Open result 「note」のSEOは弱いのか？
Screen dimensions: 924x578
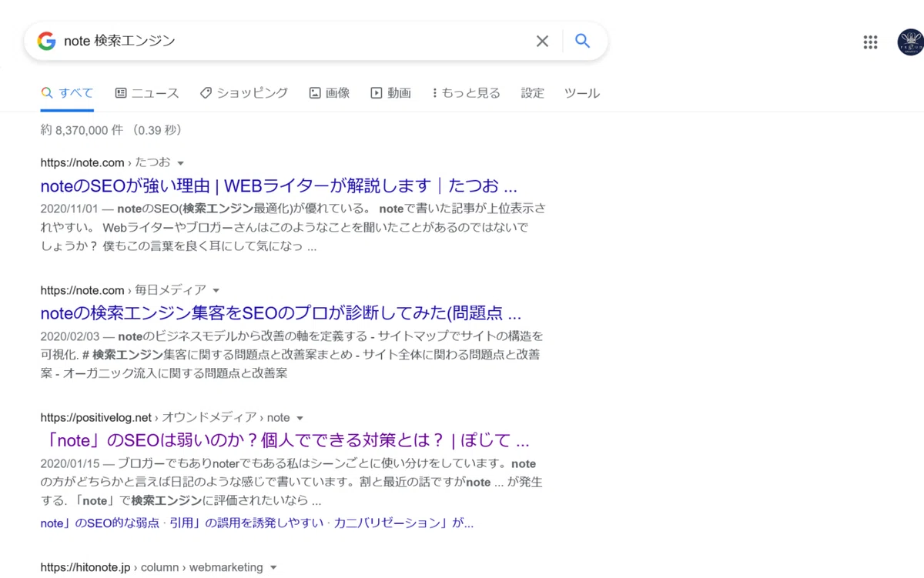[x=285, y=441]
